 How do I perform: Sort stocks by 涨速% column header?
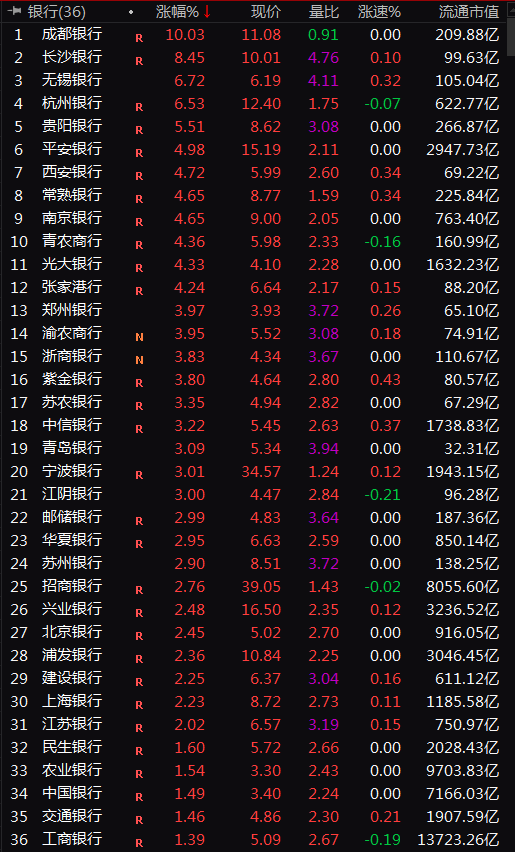(x=380, y=11)
